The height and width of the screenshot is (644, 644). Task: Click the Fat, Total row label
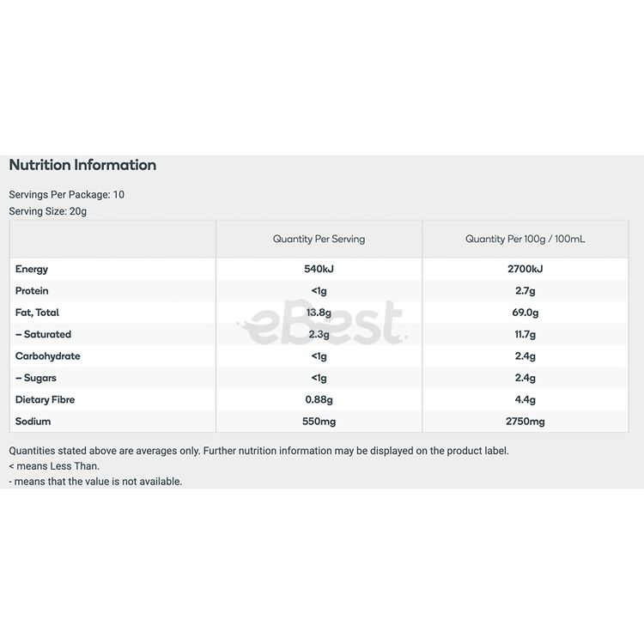(38, 313)
